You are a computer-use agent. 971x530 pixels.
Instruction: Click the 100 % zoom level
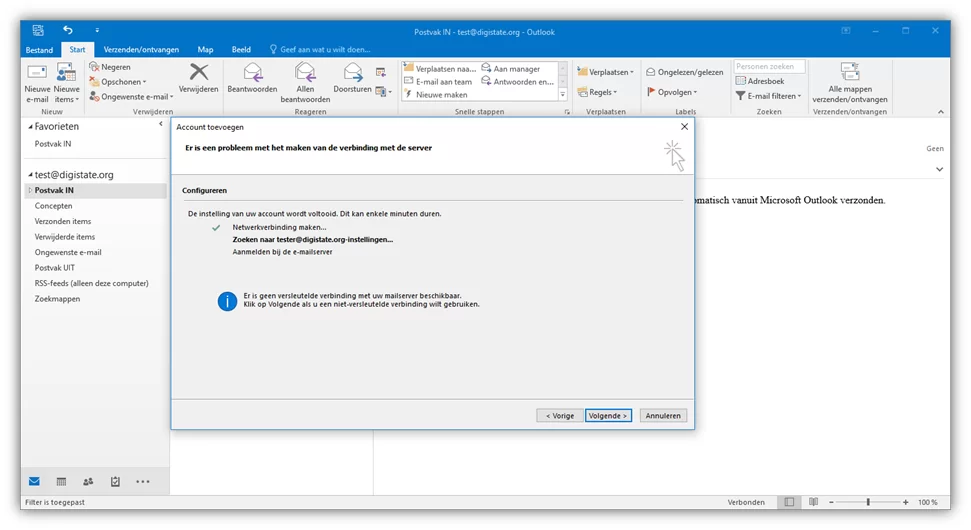(x=927, y=502)
